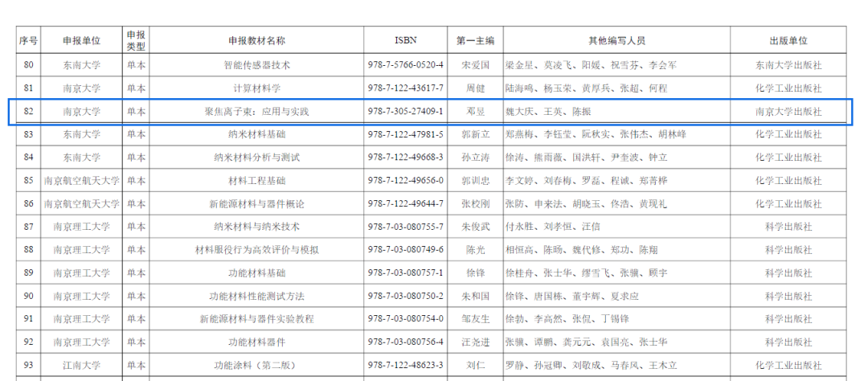Screen dimensions: 868x381
Task: Click ISBN 978-7-122-49644-7
Action: [x=406, y=204]
